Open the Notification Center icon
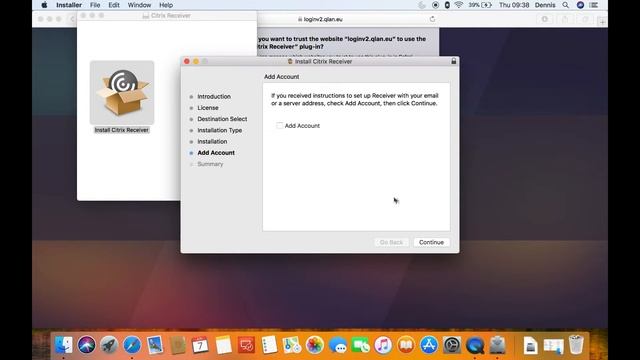 pos(594,5)
